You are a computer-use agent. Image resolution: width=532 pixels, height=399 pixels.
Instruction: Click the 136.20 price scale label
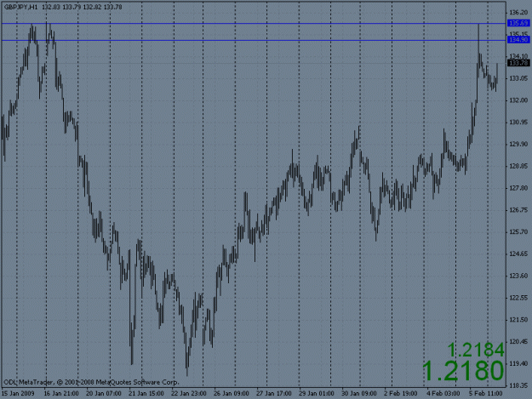[518, 13]
